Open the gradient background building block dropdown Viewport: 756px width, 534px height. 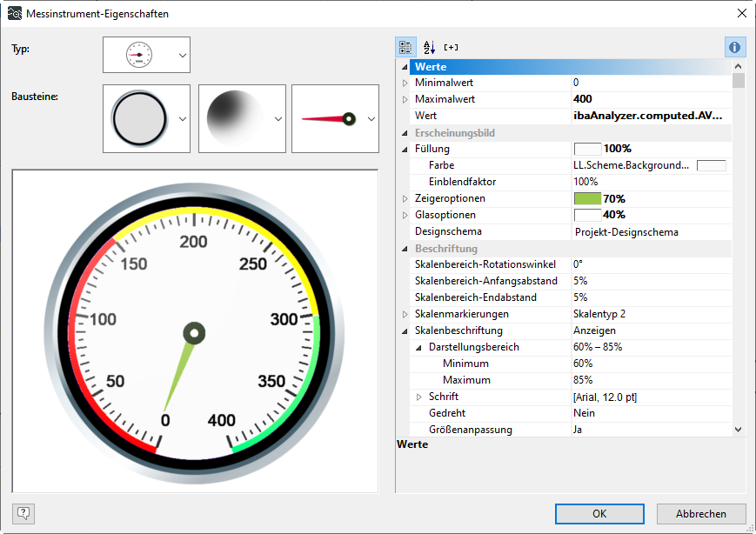(278, 119)
